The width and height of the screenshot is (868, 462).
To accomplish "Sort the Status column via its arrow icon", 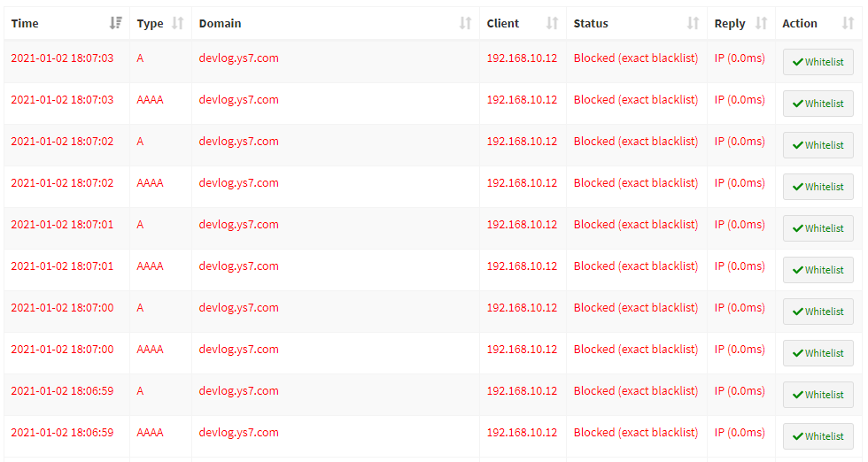I will (693, 24).
